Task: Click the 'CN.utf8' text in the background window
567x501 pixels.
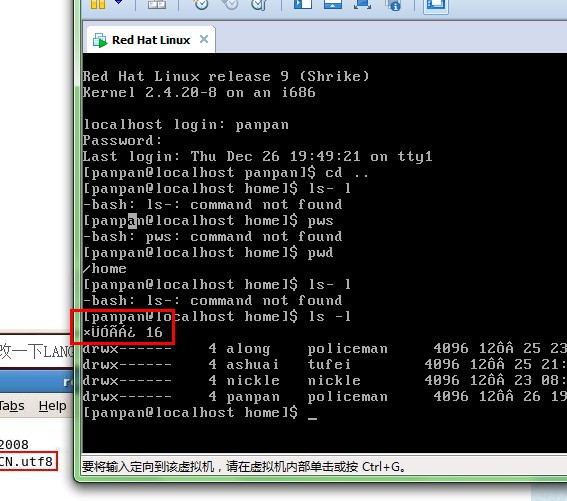Action: 26,461
